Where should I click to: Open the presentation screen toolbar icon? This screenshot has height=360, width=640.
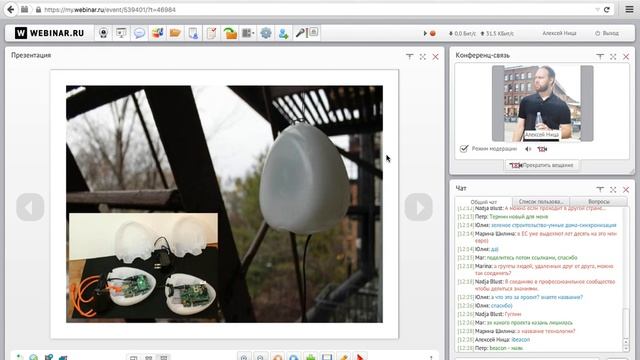pos(121,33)
